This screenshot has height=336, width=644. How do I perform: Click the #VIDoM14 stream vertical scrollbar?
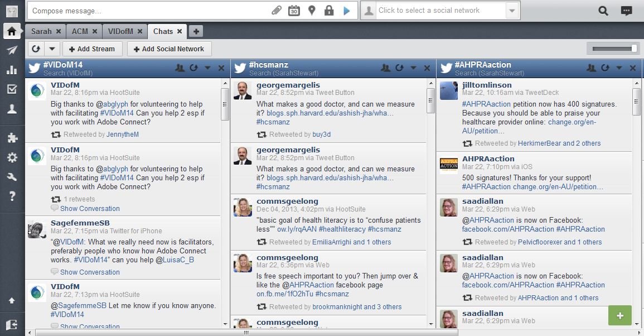(225, 104)
